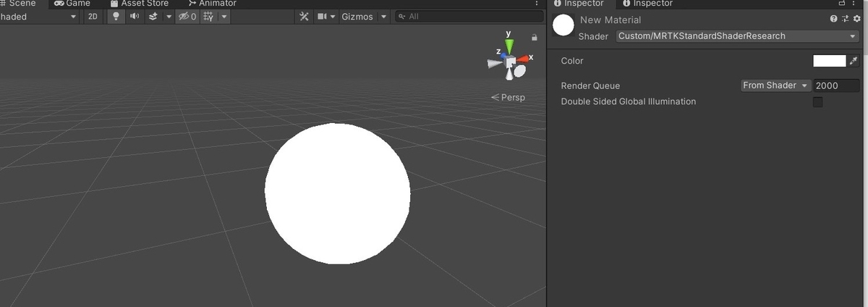The image size is (868, 307).
Task: Open the Render Queue From Shader dropdown
Action: click(776, 85)
